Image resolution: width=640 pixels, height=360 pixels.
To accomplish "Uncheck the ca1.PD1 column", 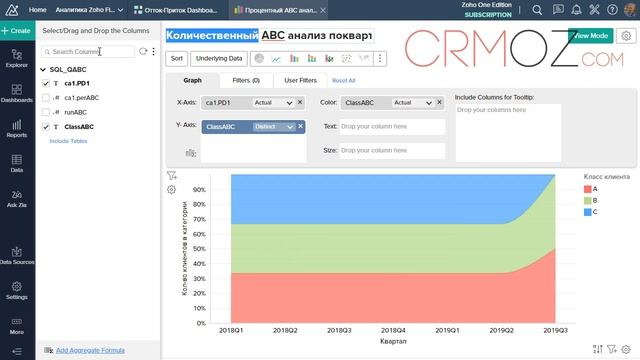I will click(46, 83).
